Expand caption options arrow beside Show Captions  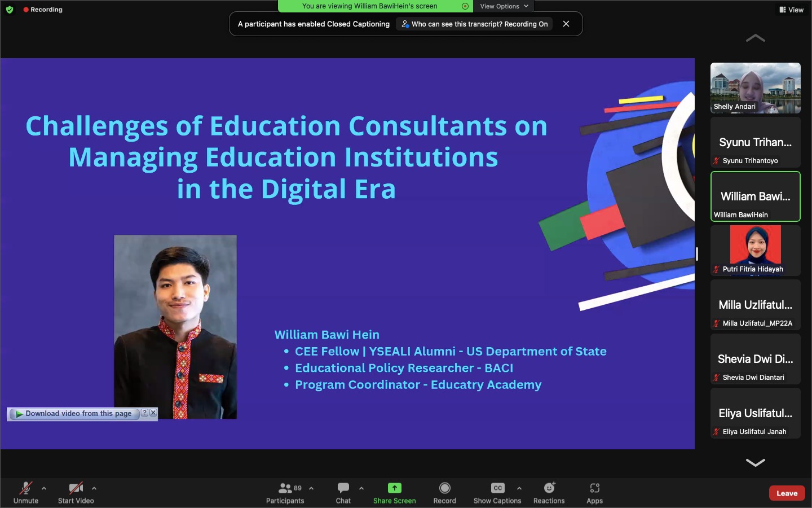(519, 488)
